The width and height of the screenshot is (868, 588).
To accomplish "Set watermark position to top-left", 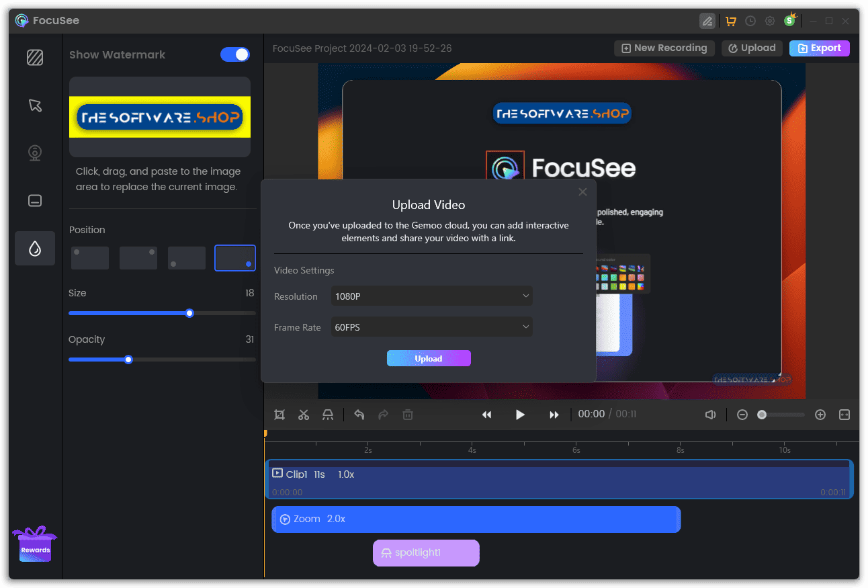I will (90, 258).
